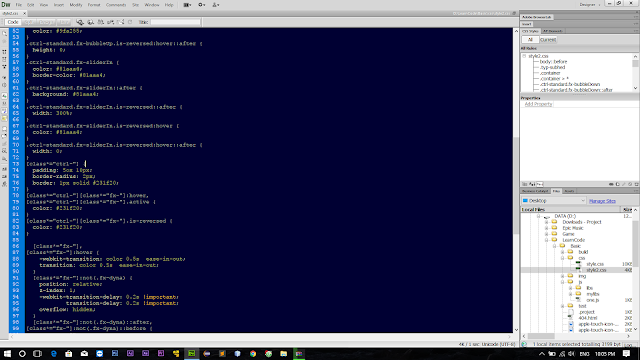Click the Live view button
Viewport: 640px width, 360px height.
(x=63, y=22)
